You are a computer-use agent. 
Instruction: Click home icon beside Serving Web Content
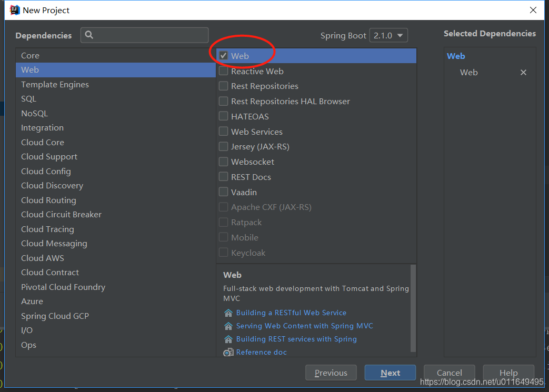228,326
